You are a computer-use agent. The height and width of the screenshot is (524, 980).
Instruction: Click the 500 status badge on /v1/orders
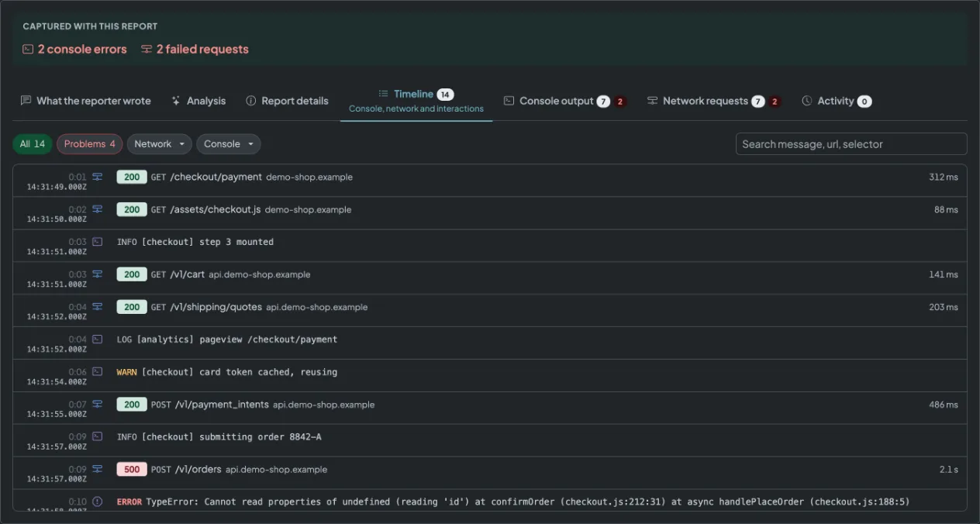pyautogui.click(x=132, y=470)
